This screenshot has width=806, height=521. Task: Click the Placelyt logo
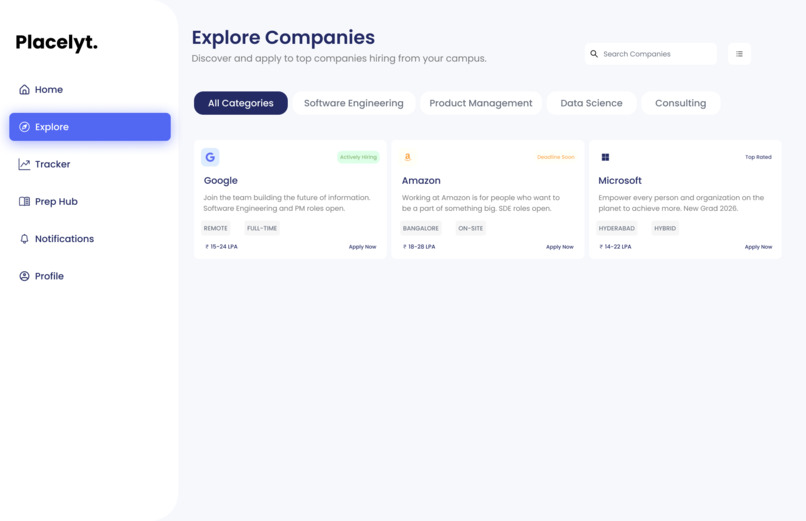coord(57,43)
